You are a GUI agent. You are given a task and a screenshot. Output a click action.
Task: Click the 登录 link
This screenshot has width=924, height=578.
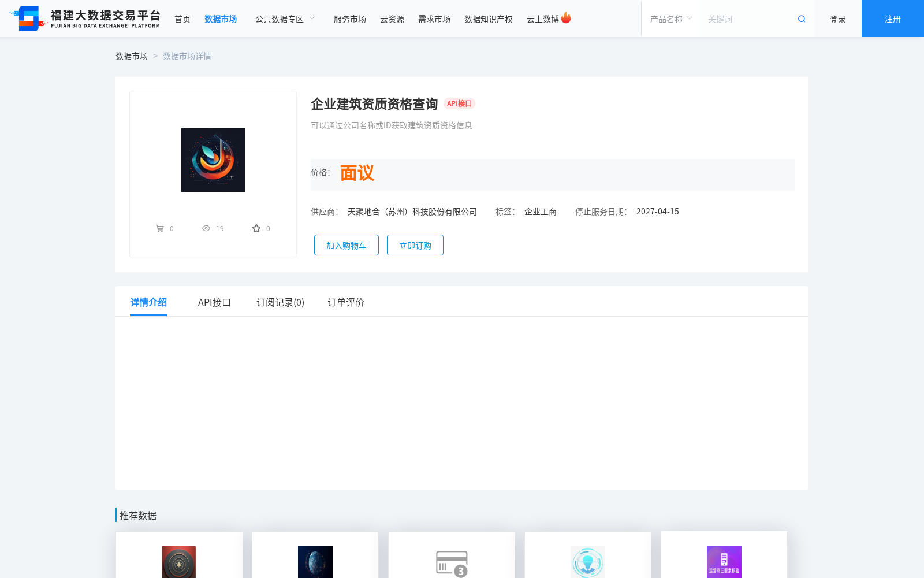click(x=838, y=19)
